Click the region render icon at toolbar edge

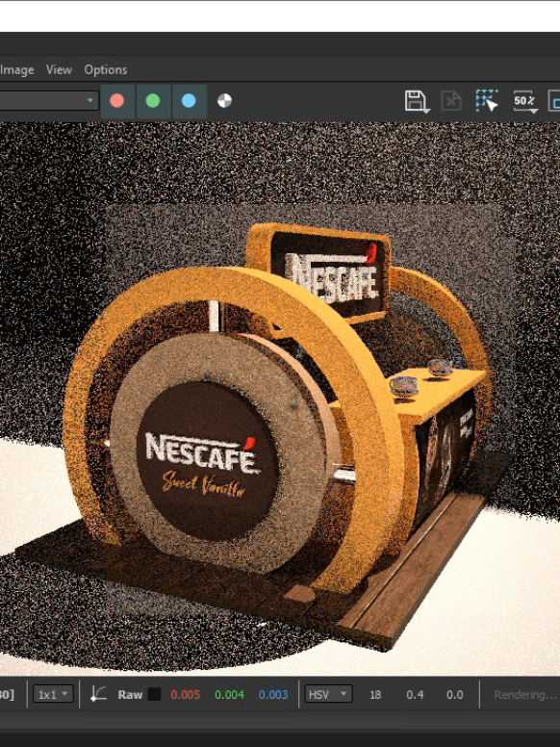pyautogui.click(x=554, y=101)
